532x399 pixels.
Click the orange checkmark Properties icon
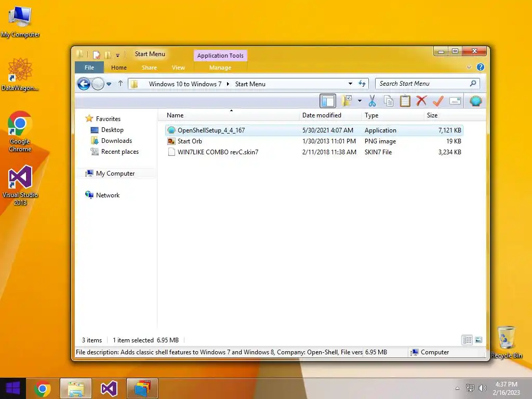pyautogui.click(x=438, y=101)
